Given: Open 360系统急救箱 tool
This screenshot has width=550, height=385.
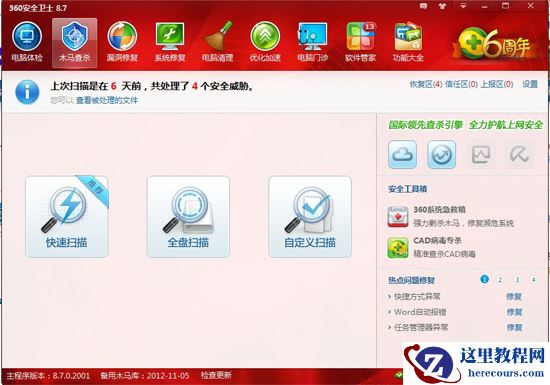Looking at the screenshot, I should [x=451, y=216].
